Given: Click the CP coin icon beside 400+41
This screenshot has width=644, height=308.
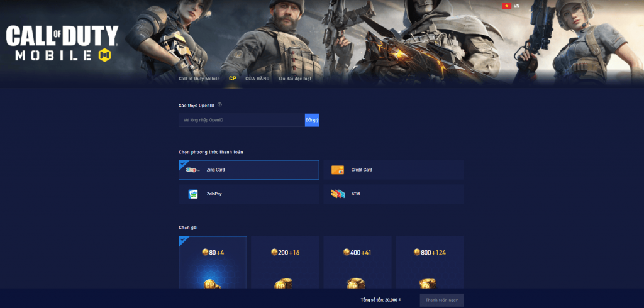Looking at the screenshot, I should click(x=347, y=252).
